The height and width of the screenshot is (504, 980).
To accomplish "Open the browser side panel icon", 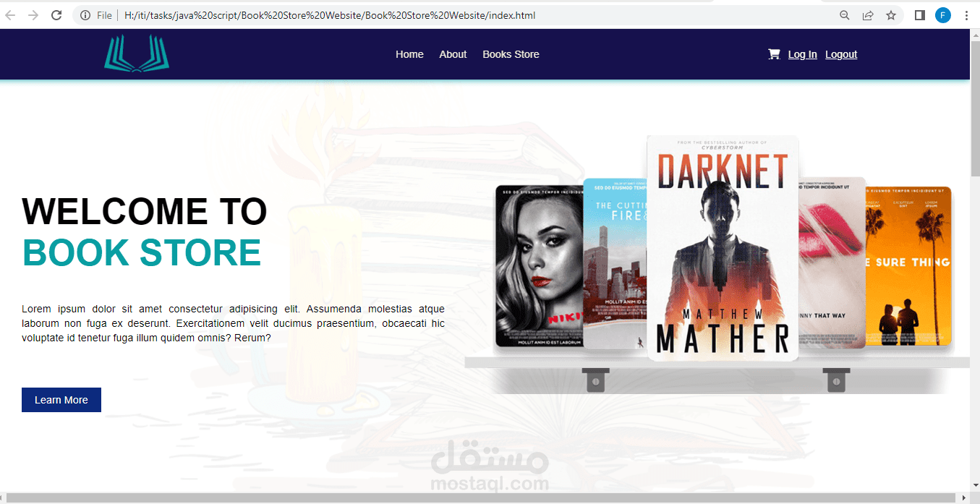I will [x=920, y=15].
